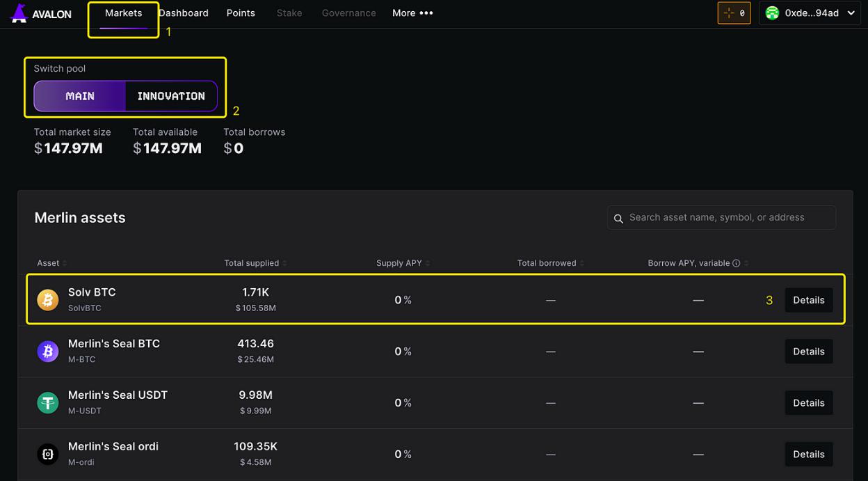Click the total market size value $147.97M
The height and width of the screenshot is (481, 868).
[x=68, y=148]
